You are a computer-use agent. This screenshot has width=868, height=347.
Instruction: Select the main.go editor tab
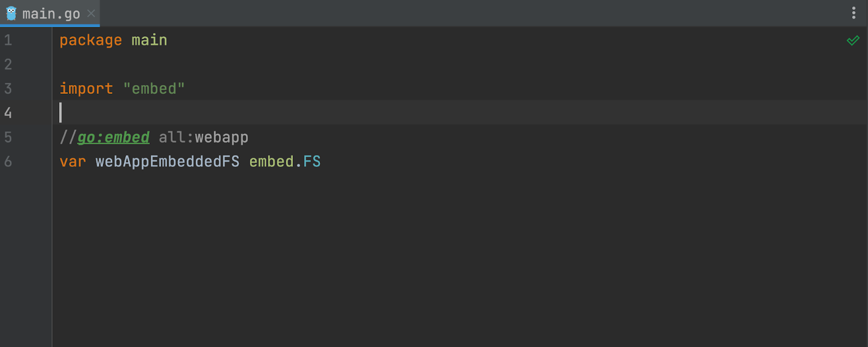click(x=50, y=14)
